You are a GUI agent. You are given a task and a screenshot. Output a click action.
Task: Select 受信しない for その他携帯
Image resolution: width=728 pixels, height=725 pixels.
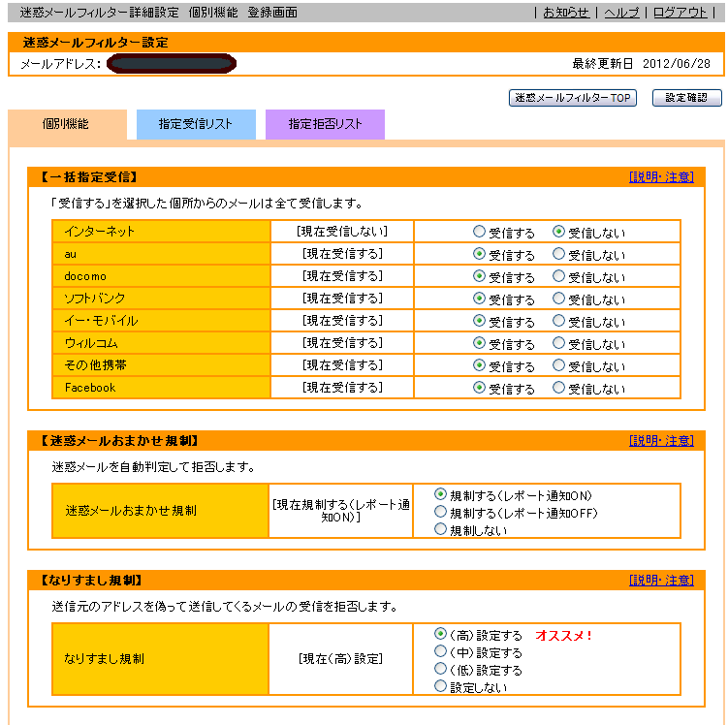[558, 365]
